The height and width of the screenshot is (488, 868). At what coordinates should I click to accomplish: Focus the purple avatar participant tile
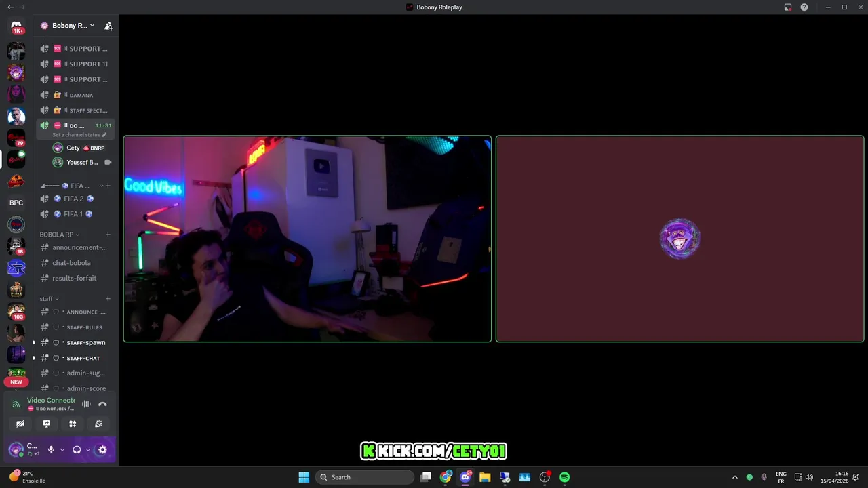point(679,239)
